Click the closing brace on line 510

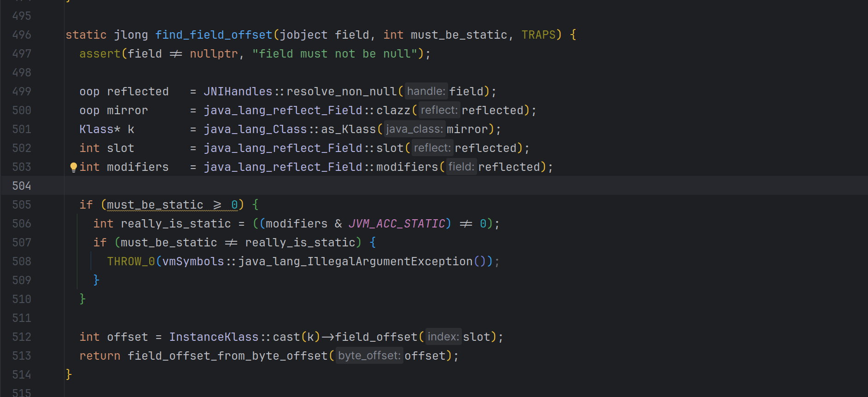coord(82,299)
